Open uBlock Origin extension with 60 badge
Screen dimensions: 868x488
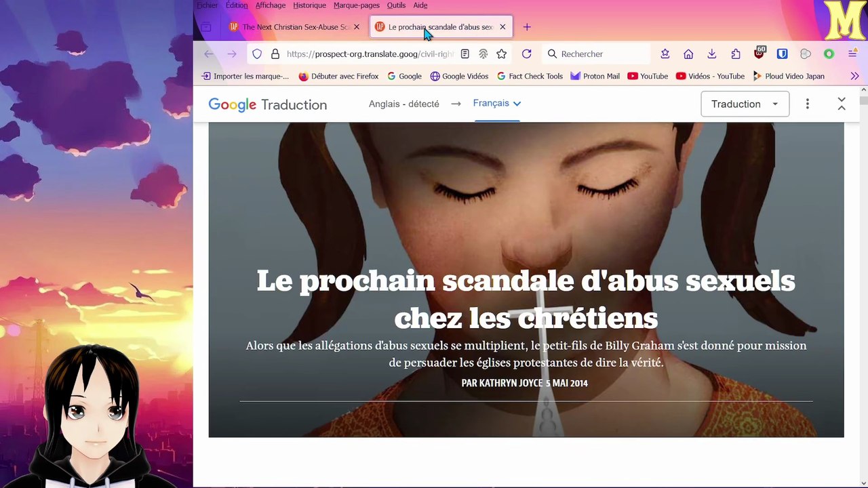coord(759,53)
